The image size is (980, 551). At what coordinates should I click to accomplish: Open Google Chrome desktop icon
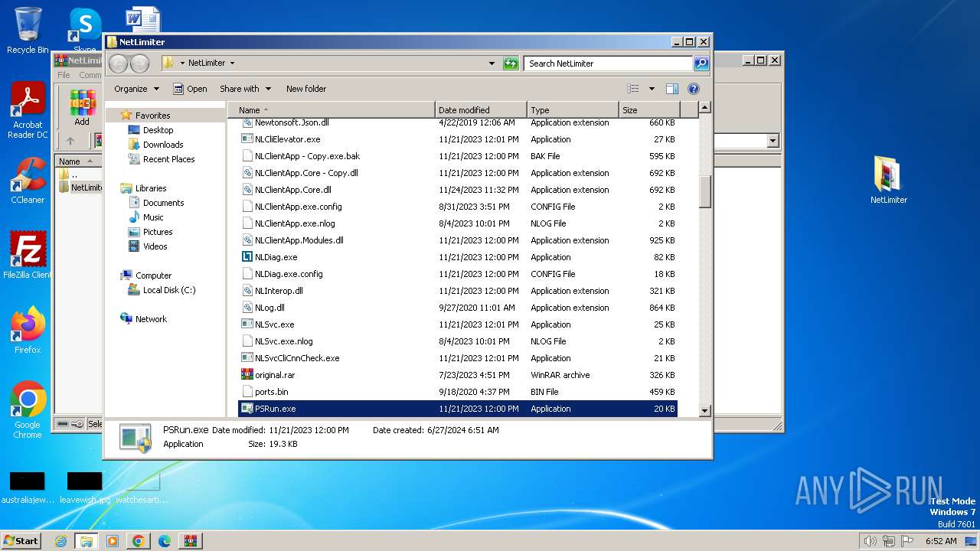point(28,410)
